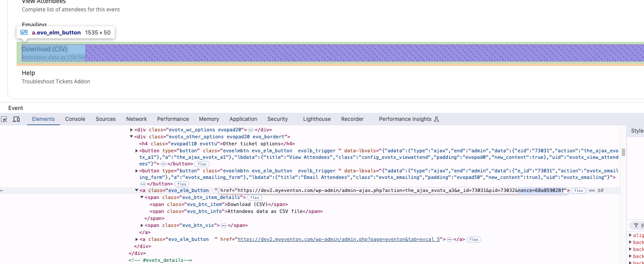Expand the evotx_wc_options div node
The height and width of the screenshot is (264, 644).
(x=132, y=130)
